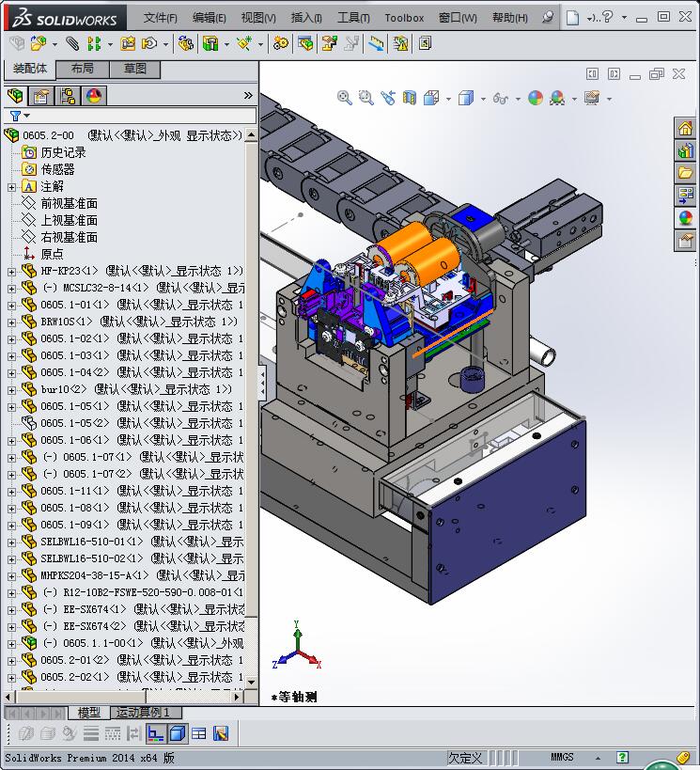Expand HF-KP23<1> component node
Viewport: 700px width, 770px height.
[12, 272]
